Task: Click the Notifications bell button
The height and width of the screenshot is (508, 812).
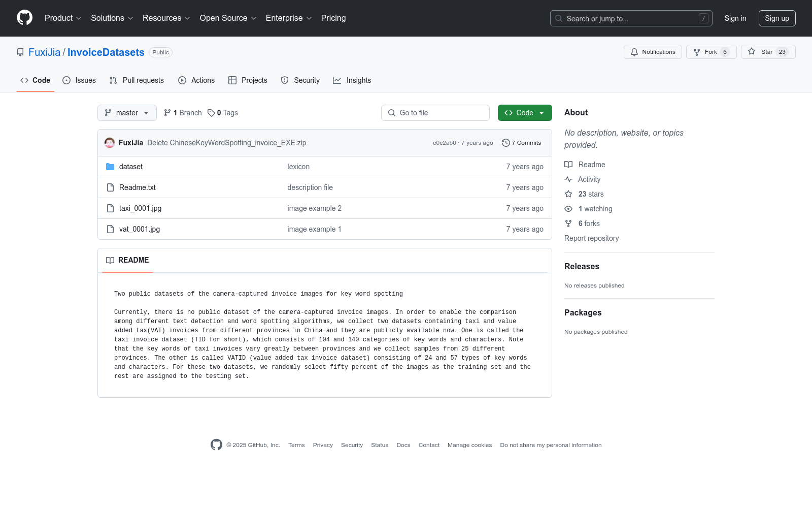Action: (653, 52)
